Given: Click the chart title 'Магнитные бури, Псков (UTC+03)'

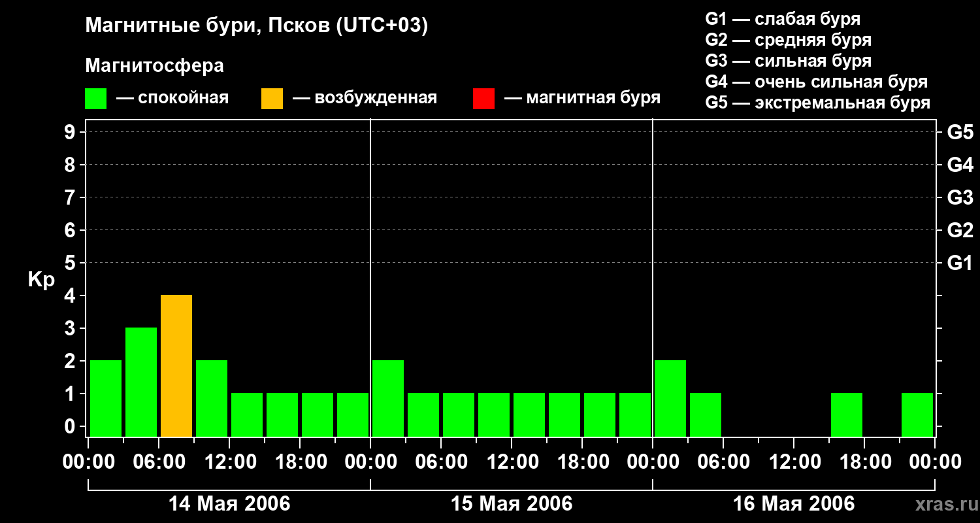Looking at the screenshot, I should coord(257,26).
